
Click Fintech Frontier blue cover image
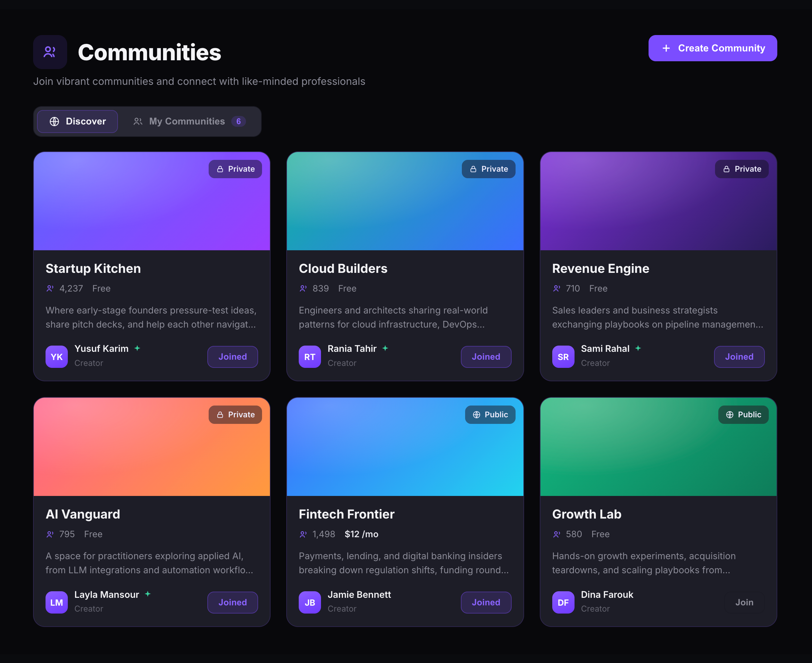pos(405,447)
